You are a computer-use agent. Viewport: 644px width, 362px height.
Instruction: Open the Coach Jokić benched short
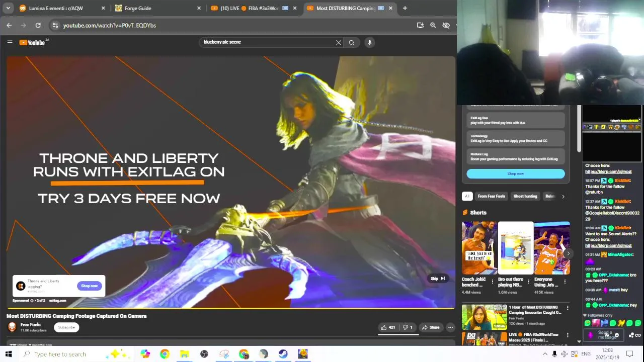479,248
